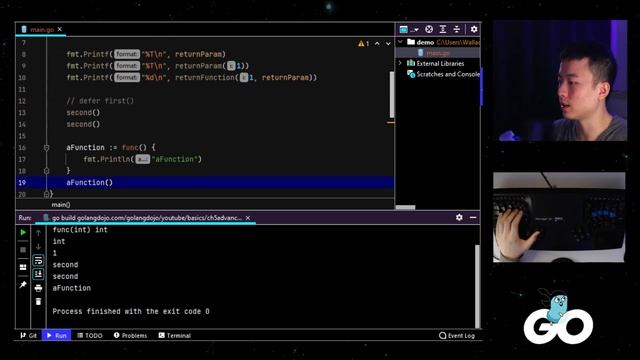Hide the Run panel with minus icon
The width and height of the screenshot is (640, 360).
click(x=473, y=218)
